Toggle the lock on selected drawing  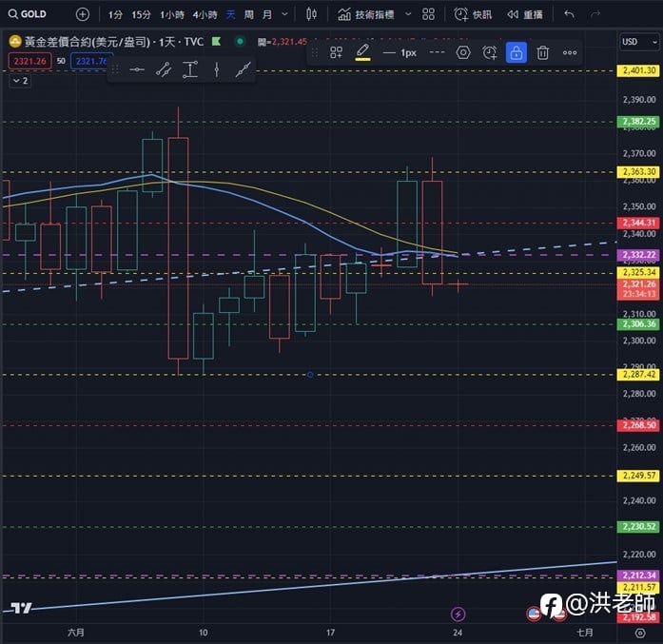(x=517, y=53)
